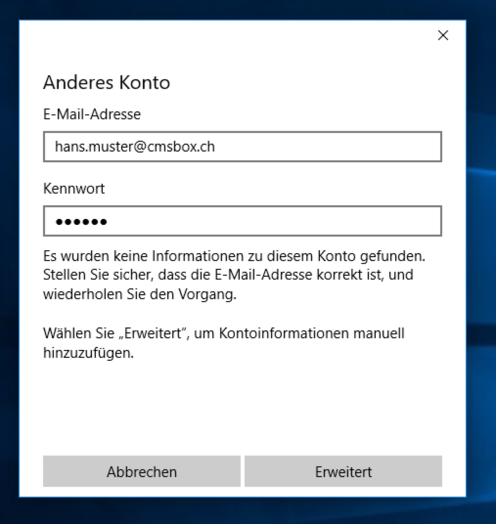The height and width of the screenshot is (524, 496).
Task: Click the Abbrechen button
Action: tap(142, 471)
